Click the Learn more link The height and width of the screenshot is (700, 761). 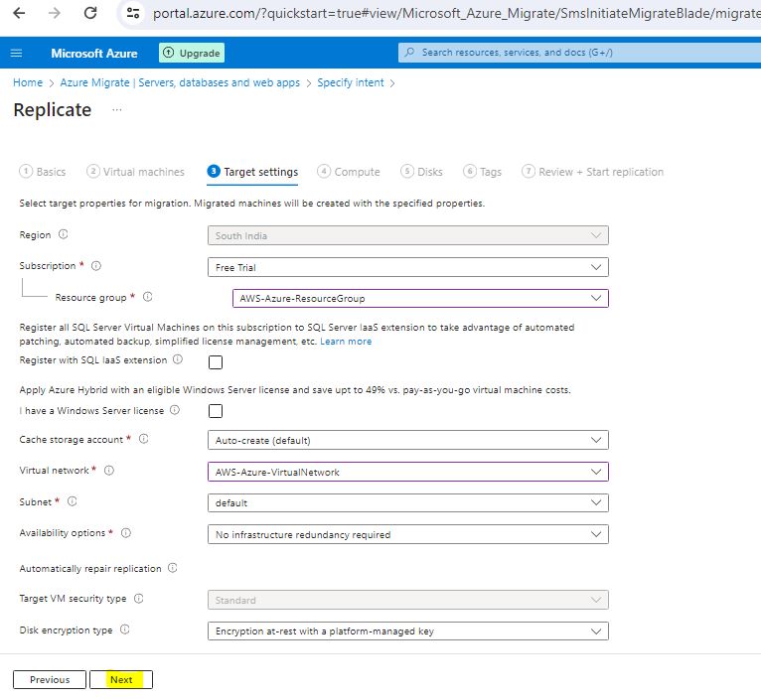coord(346,342)
